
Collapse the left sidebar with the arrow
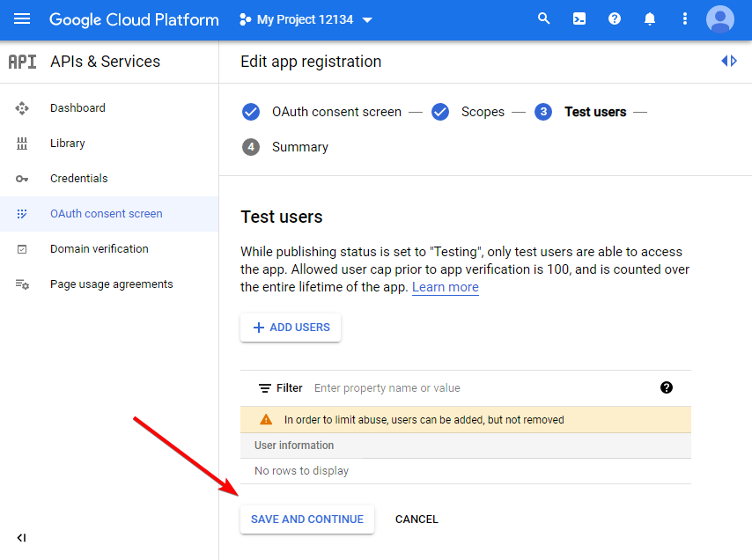(21, 537)
